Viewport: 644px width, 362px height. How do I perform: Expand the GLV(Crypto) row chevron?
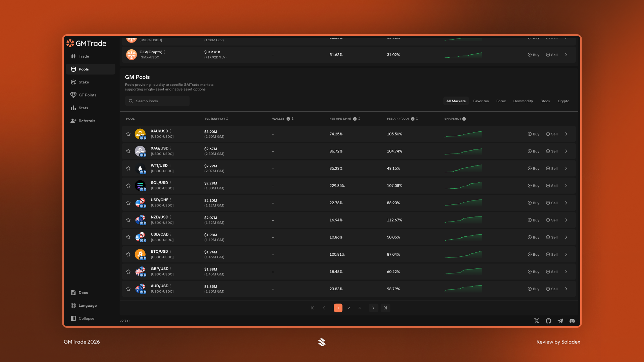coord(566,55)
